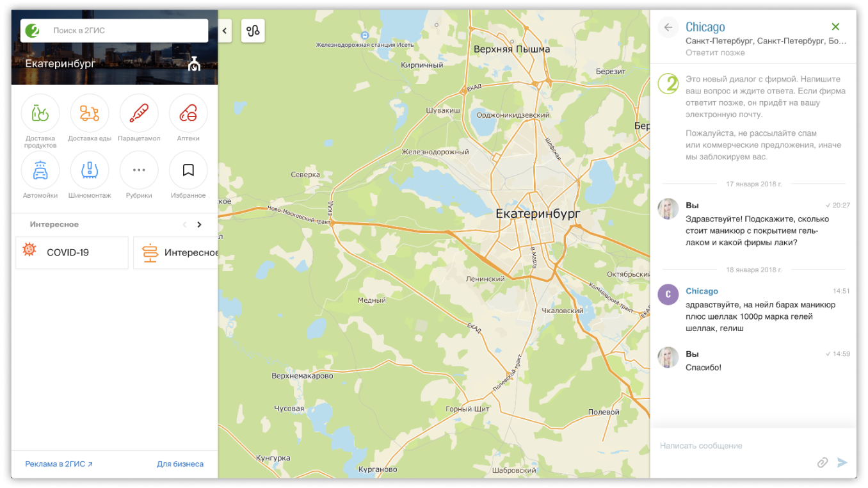Viewport: 868px width, 488px height.
Task: Click the Chicago purple avatar
Action: [x=668, y=295]
